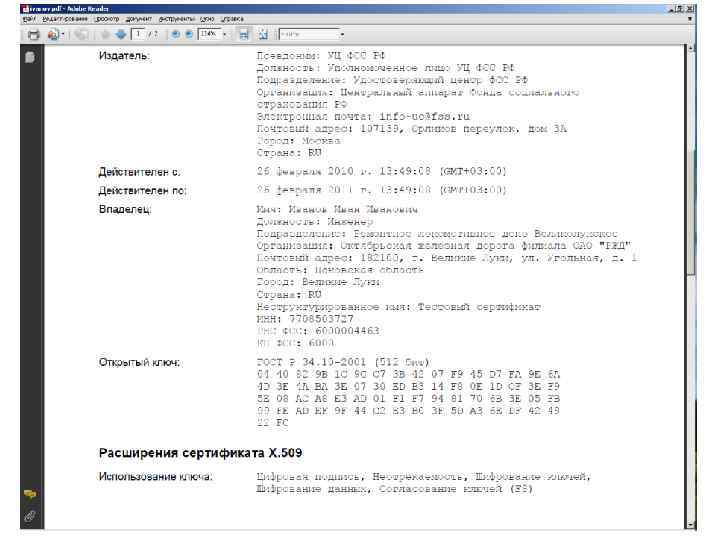This screenshot has height=540, width=720.
Task: Click the ГОСТ Р 34.10-2001 line
Action: point(343,362)
